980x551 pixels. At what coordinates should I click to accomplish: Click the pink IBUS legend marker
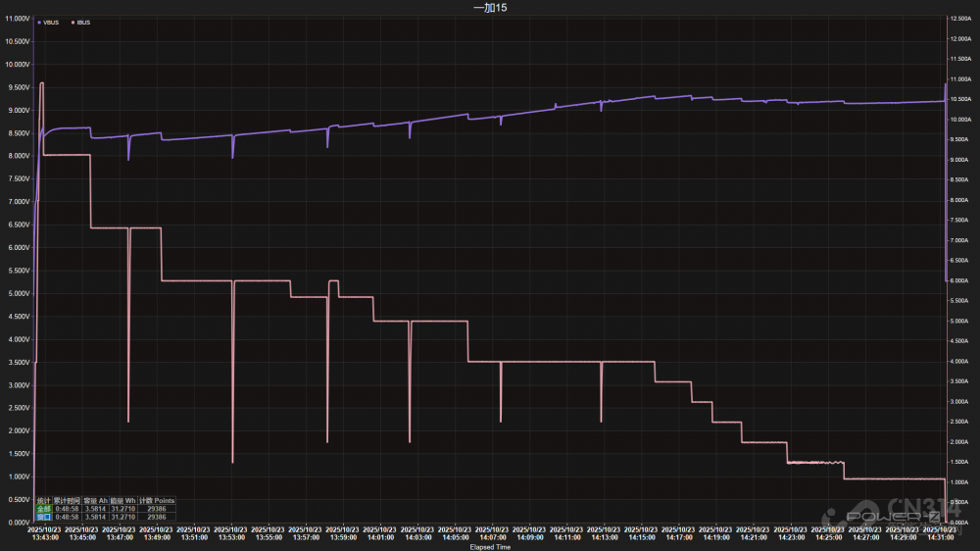72,22
